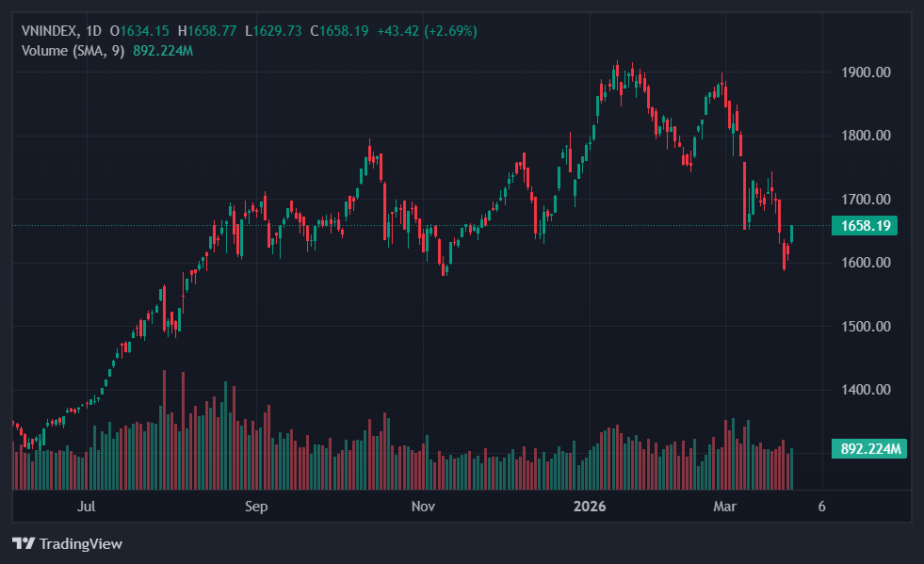Click the Mar label on the time axis
Screen dimensions: 924x564
tap(724, 507)
